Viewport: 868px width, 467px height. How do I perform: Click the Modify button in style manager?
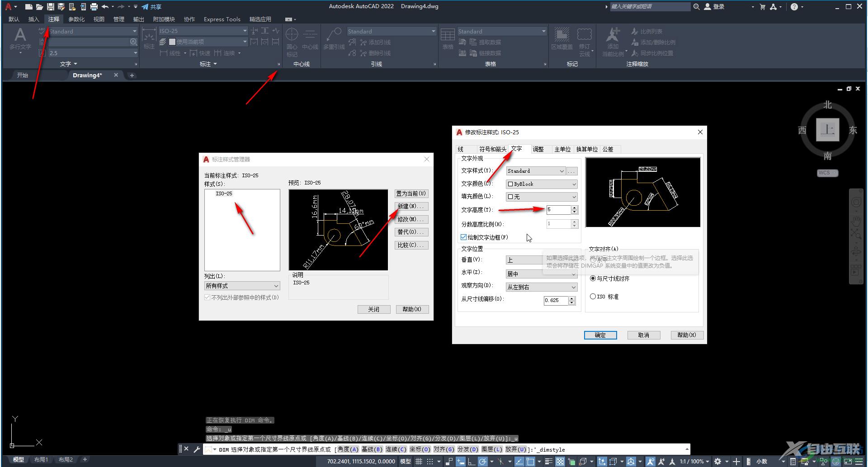(x=411, y=219)
